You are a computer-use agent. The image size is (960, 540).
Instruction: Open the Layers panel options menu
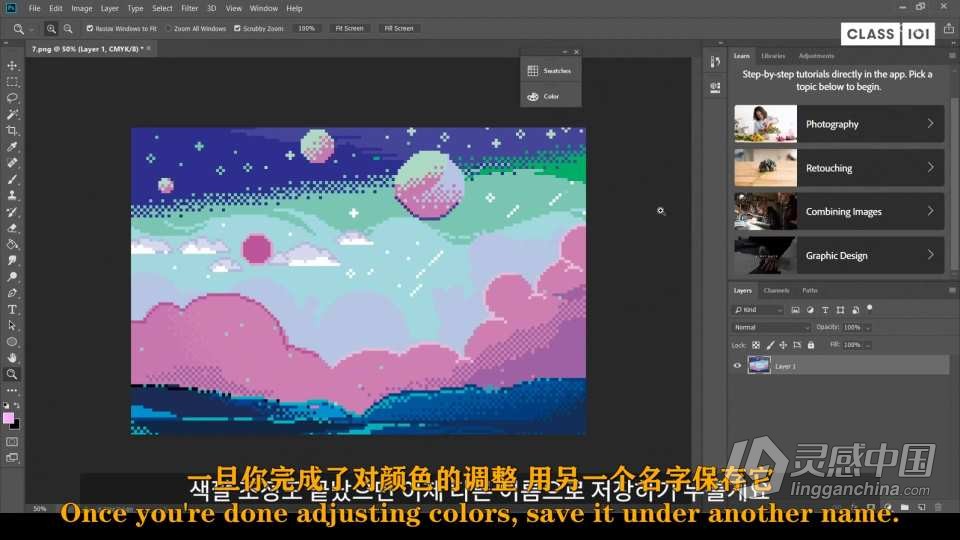(952, 290)
